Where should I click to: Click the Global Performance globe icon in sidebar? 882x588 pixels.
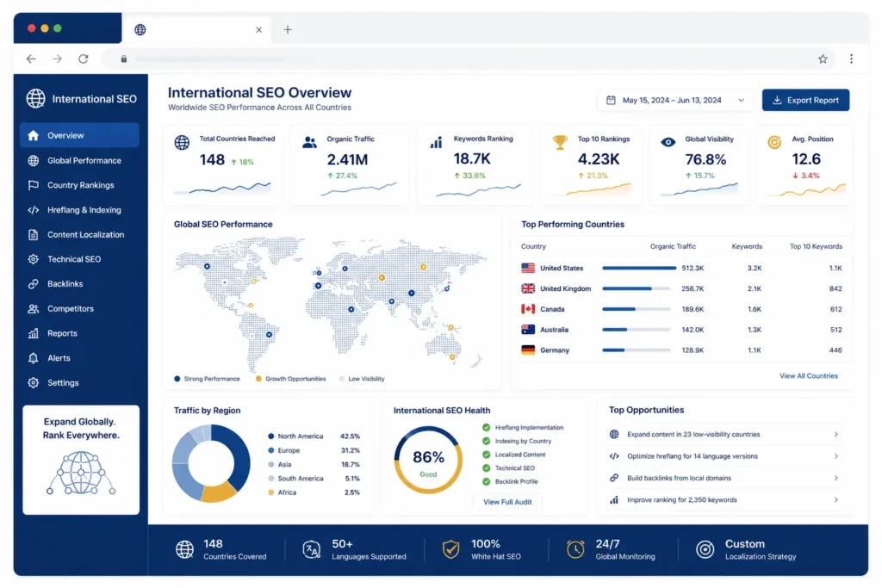(34, 161)
